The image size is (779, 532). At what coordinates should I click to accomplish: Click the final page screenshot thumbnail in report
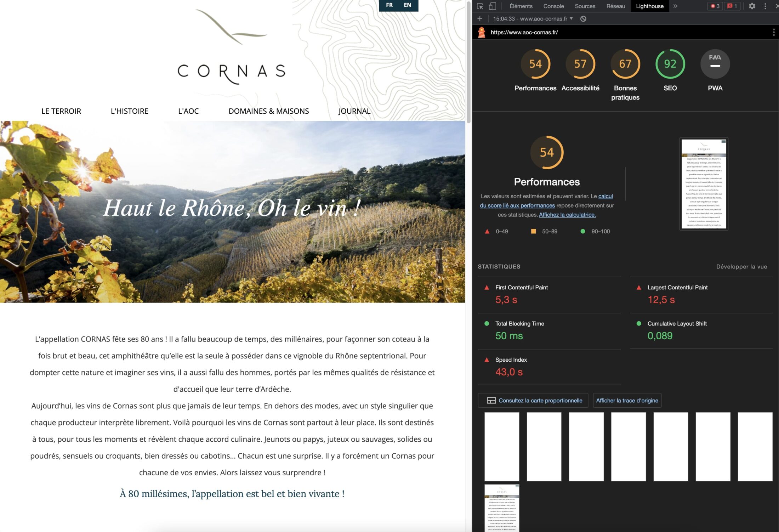704,184
